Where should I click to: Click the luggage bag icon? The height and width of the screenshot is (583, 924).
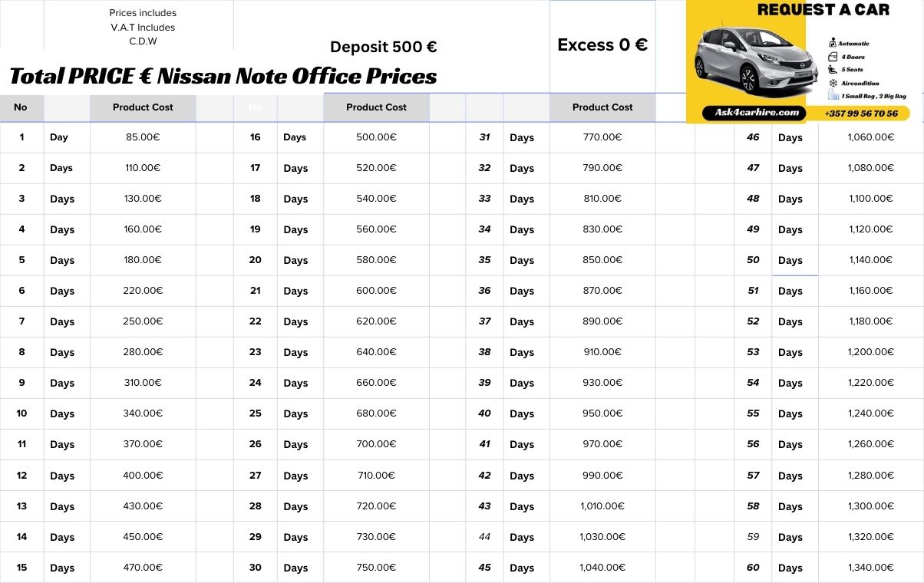point(833,96)
